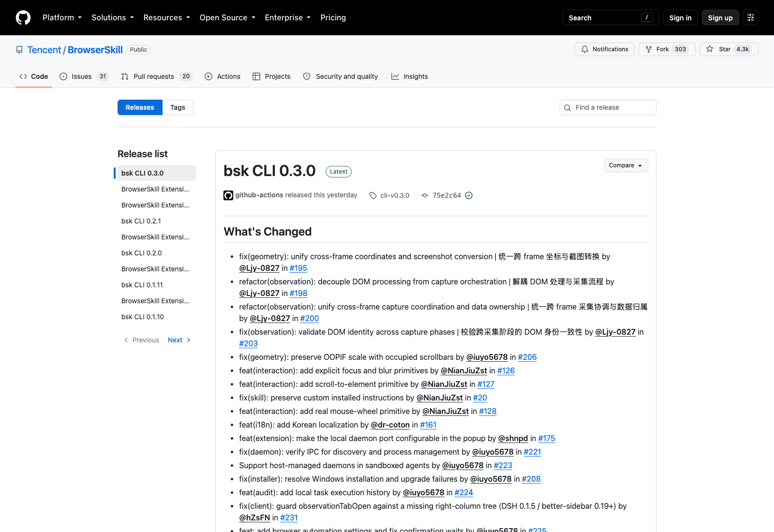Click the Latest release badge

click(x=339, y=172)
